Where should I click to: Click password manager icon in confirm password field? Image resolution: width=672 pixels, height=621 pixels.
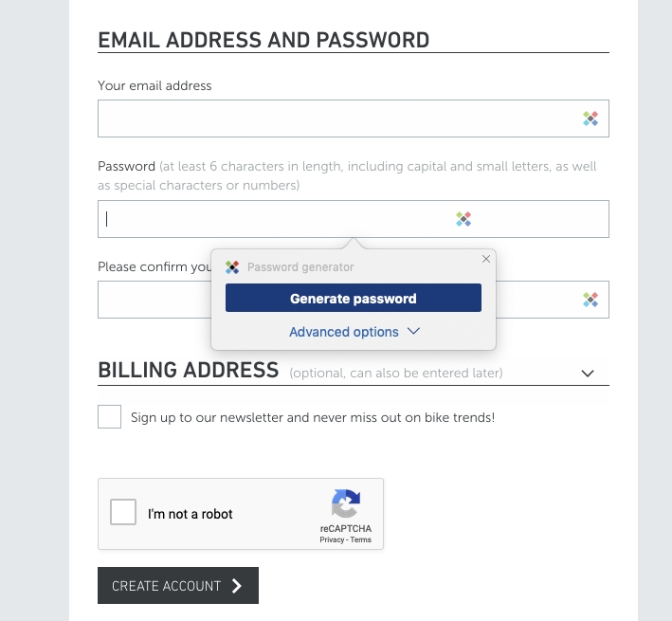pos(590,300)
